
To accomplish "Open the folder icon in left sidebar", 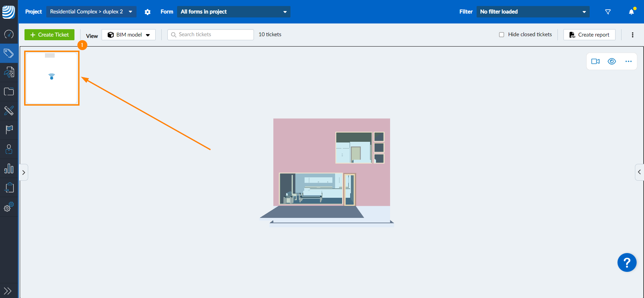I will 9,92.
